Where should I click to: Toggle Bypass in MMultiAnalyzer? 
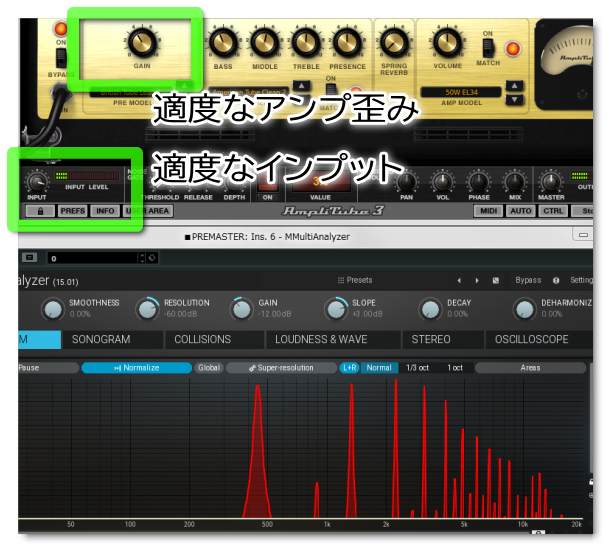pyautogui.click(x=528, y=280)
